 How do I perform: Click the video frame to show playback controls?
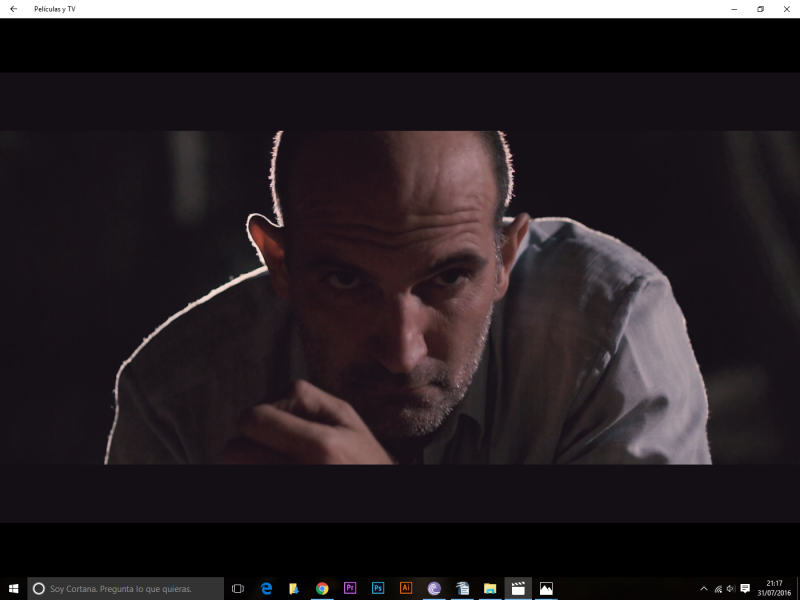pos(400,297)
